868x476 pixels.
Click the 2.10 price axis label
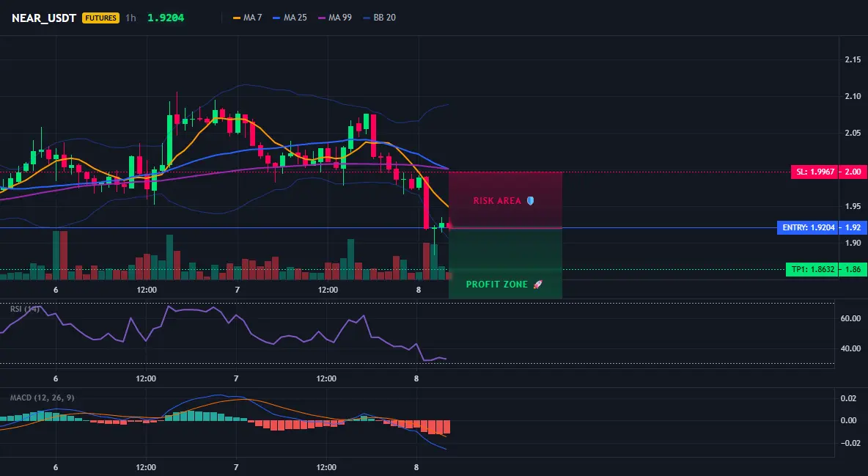pyautogui.click(x=853, y=96)
